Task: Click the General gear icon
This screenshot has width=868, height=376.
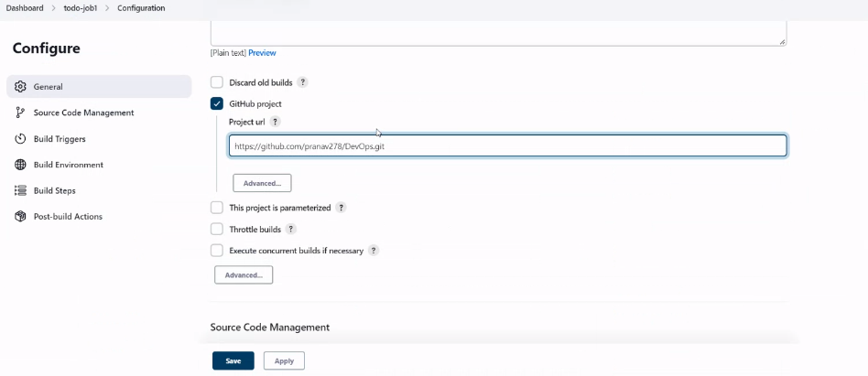Action: coord(20,87)
